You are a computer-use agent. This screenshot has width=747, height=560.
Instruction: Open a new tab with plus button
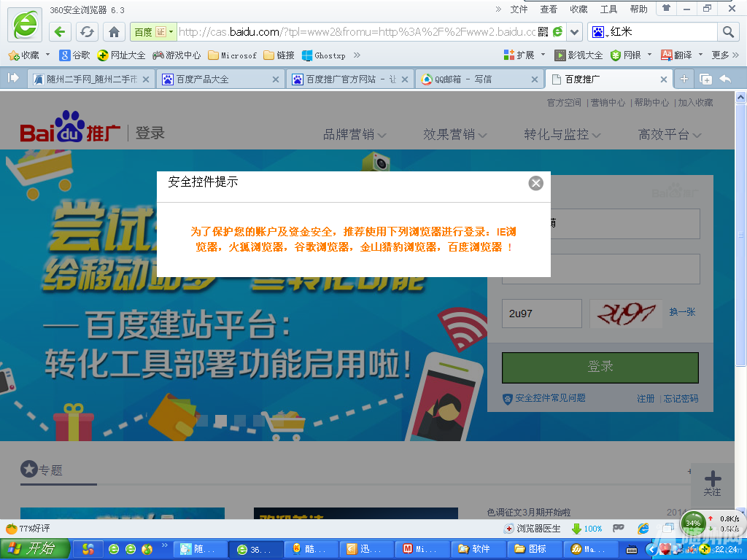point(684,79)
